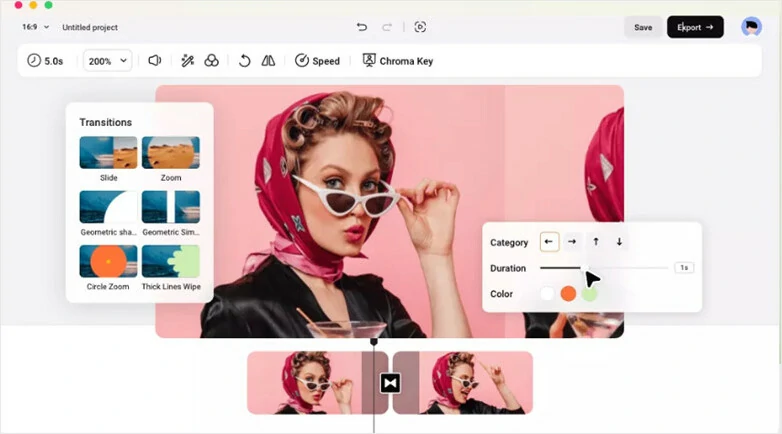Viewport: 782px width, 434px height.
Task: Click the Save button
Action: coord(643,27)
